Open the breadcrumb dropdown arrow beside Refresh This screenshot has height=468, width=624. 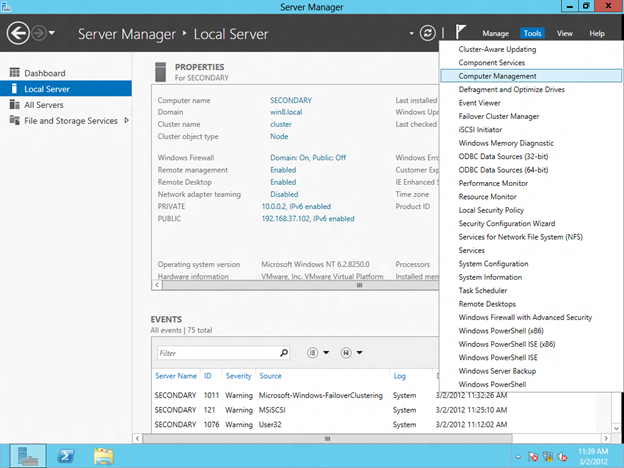(411, 34)
